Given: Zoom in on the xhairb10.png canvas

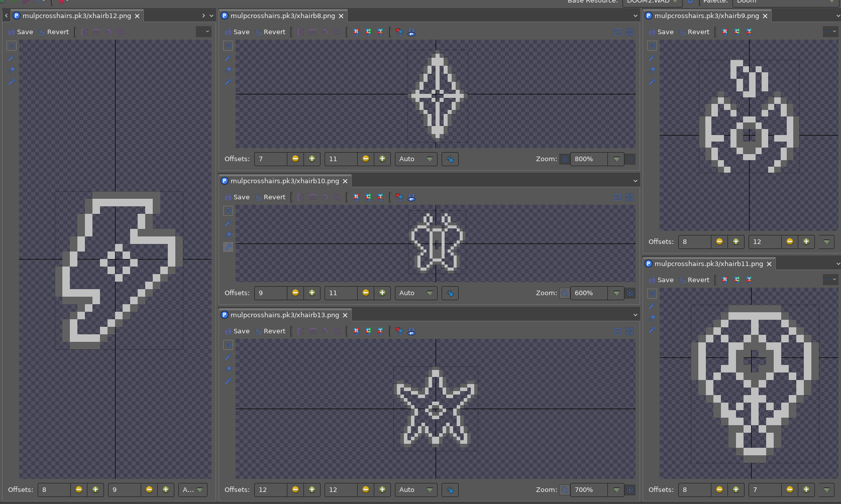Looking at the screenshot, I should pos(630,293).
